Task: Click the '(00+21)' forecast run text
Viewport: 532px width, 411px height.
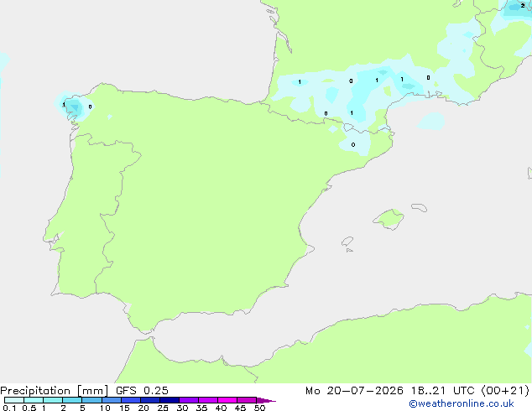Action: tap(505, 391)
